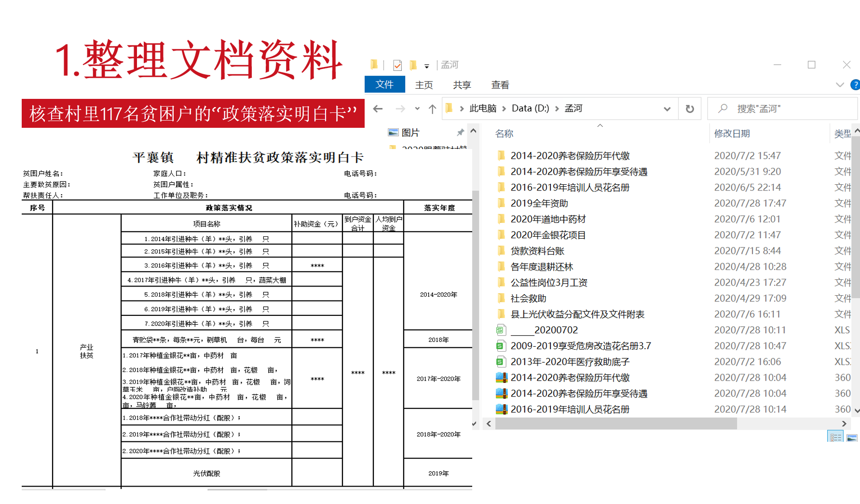Toggle pin on 图片 quick access item
The height and width of the screenshot is (504, 860).
pyautogui.click(x=460, y=133)
